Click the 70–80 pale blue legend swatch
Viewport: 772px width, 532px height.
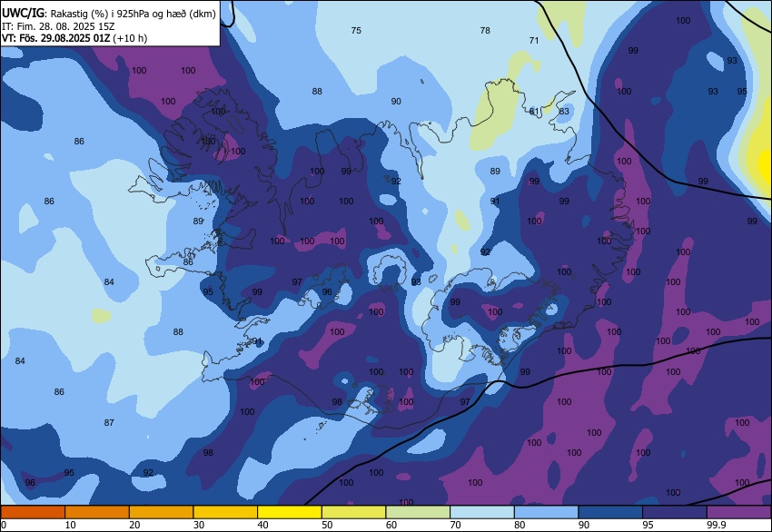tap(482, 512)
